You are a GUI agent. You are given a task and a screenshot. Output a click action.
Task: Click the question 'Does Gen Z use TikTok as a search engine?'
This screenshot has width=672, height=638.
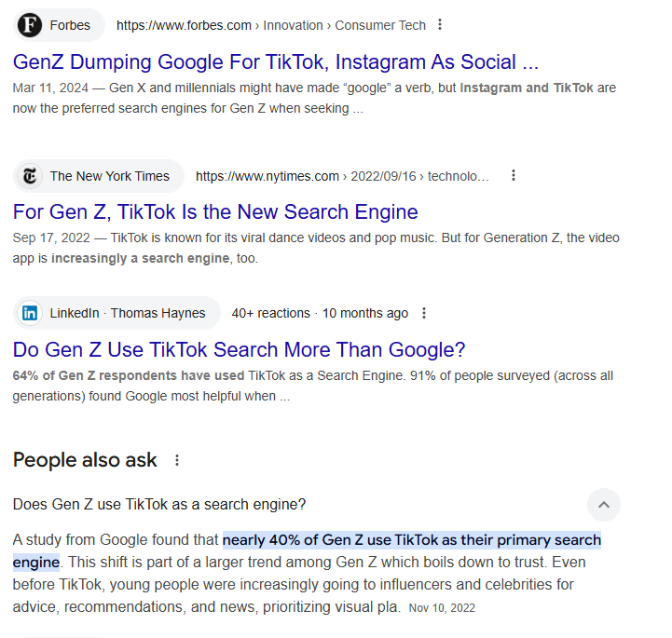(159, 505)
